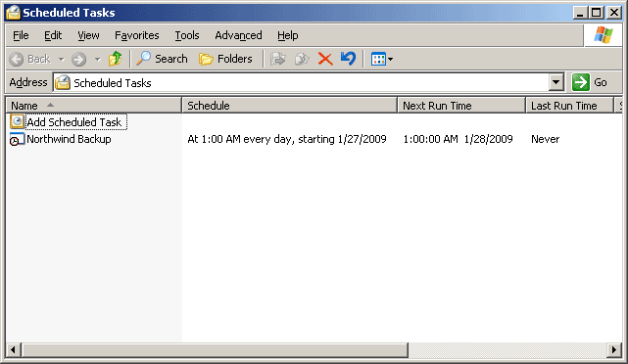628x364 pixels.
Task: Click the Move To toolbar icon
Action: (x=278, y=60)
